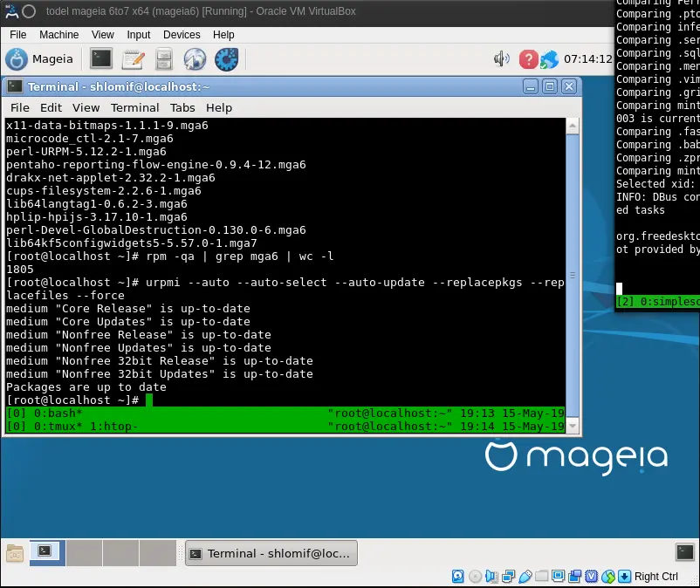
Task: Click the tmux status line showing 1:htop-
Action: (285, 426)
